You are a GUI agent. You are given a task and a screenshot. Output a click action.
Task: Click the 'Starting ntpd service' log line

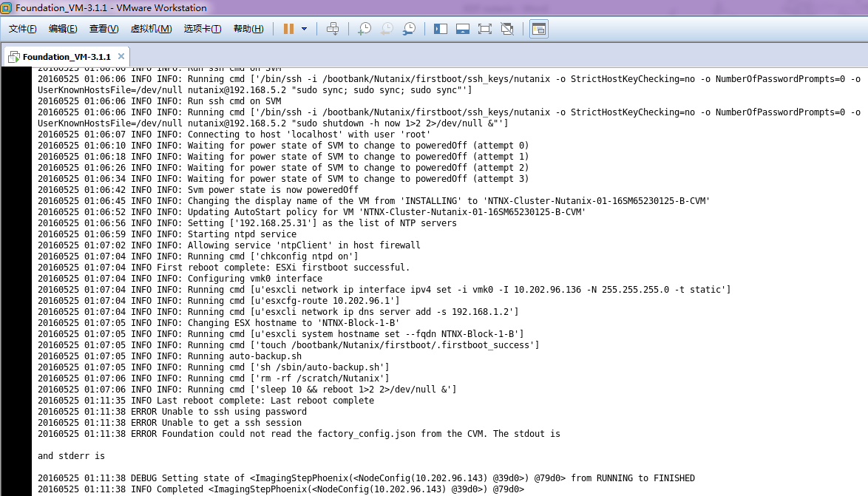click(x=167, y=234)
